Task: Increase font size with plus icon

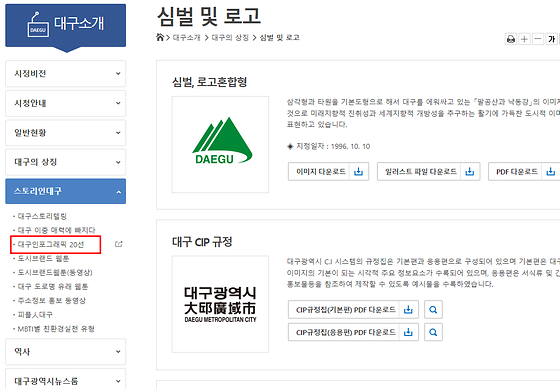Action: [x=524, y=39]
